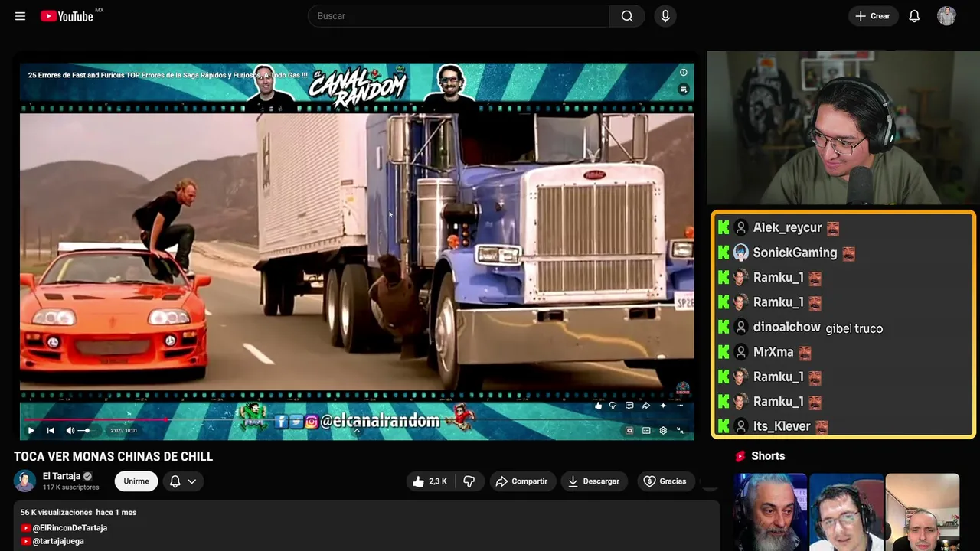Click the Shorts section heading
The width and height of the screenshot is (980, 551).
coord(768,456)
